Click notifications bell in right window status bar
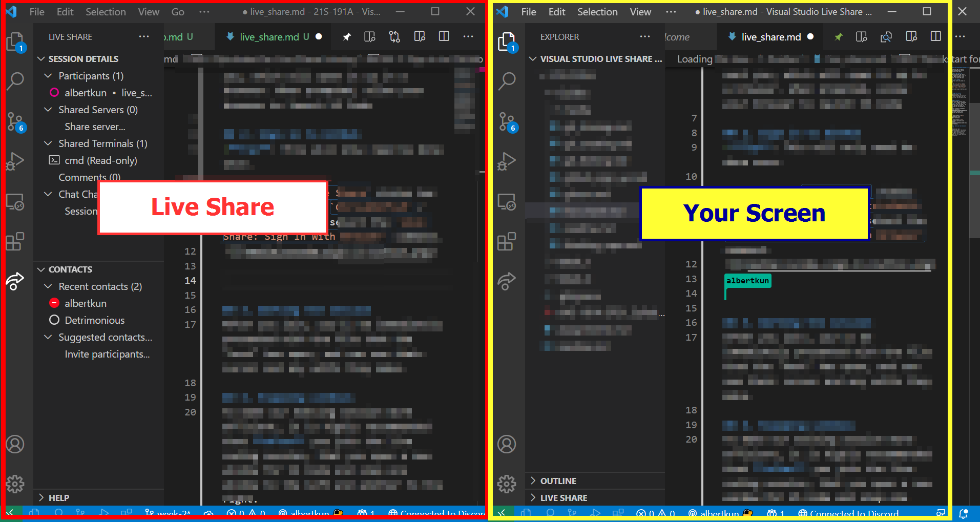 (x=964, y=513)
